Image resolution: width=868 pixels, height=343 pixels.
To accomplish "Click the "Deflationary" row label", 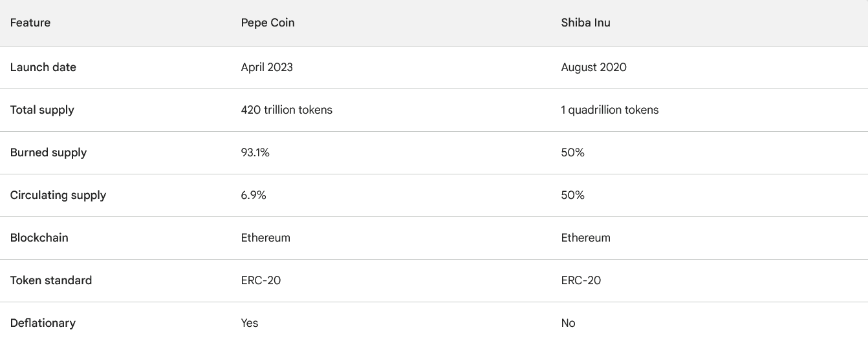I will (x=43, y=323).
